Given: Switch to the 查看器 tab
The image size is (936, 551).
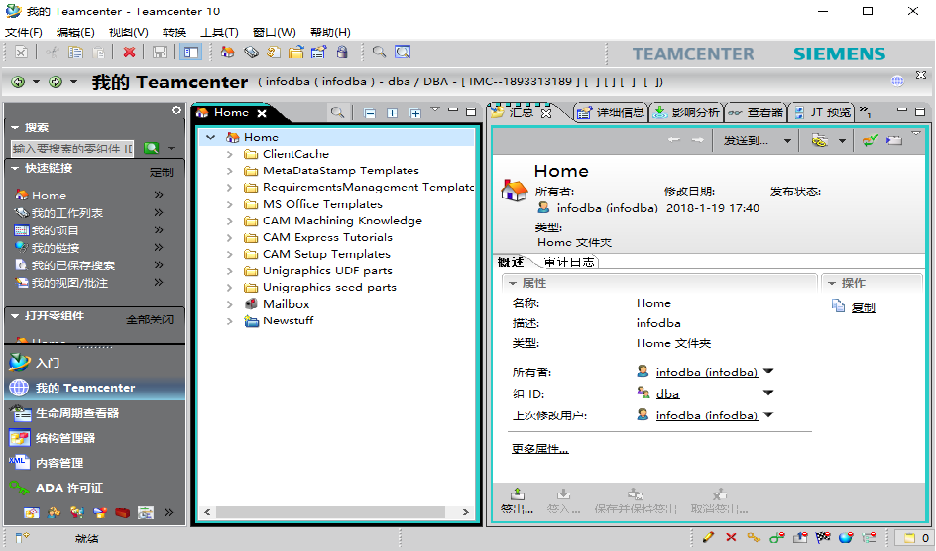Looking at the screenshot, I should pos(756,112).
